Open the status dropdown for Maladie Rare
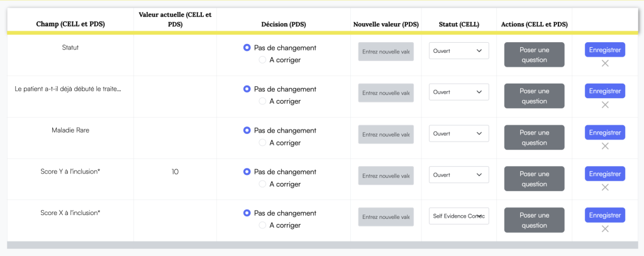The height and width of the screenshot is (256, 644). pyautogui.click(x=458, y=134)
